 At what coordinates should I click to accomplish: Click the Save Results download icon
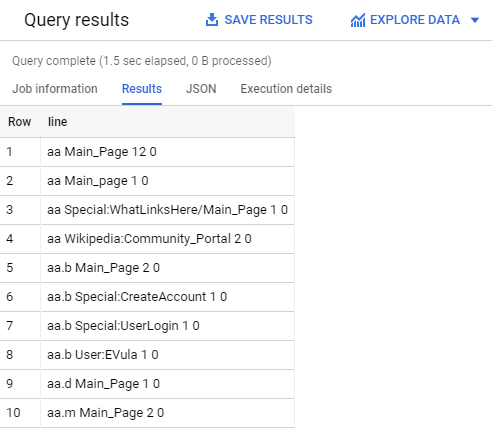click(212, 20)
